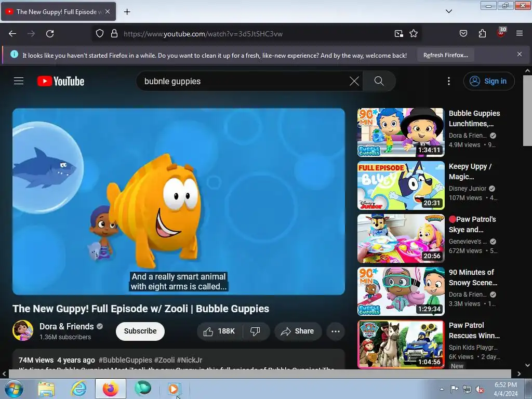Click the horizontal scrollbar at page bottom
This screenshot has height=399, width=532.
pyautogui.click(x=260, y=374)
